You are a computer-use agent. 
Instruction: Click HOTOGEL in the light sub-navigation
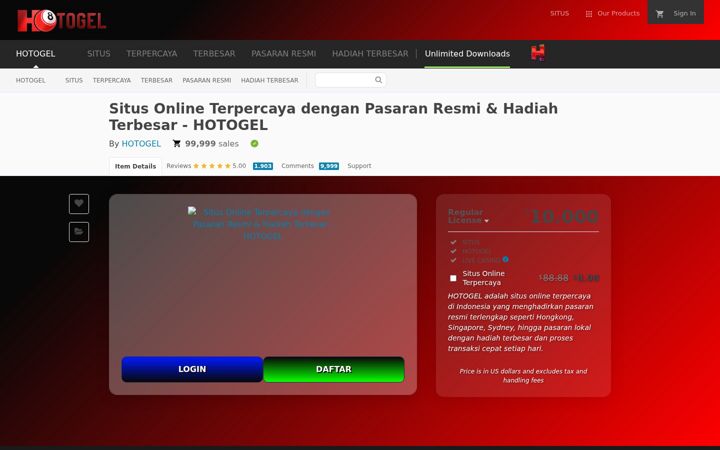pyautogui.click(x=31, y=80)
